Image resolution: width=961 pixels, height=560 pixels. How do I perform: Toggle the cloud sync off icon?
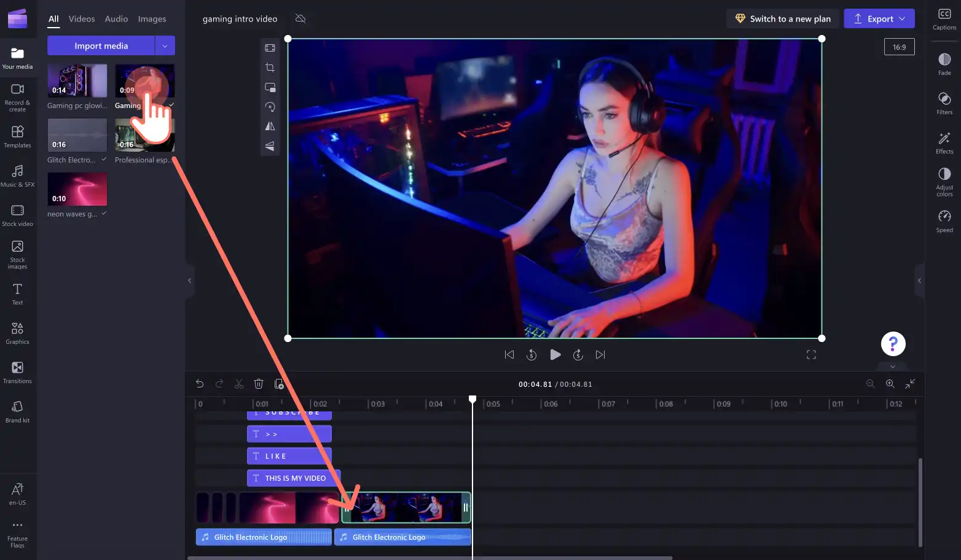[300, 18]
